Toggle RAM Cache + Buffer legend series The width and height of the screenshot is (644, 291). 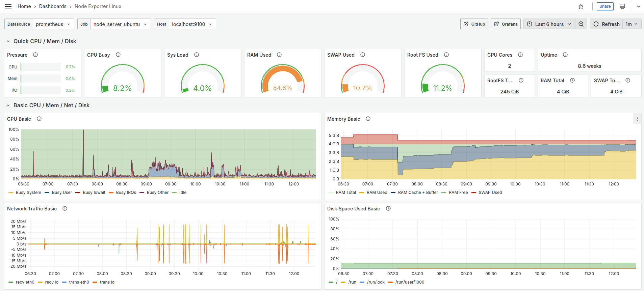(418, 193)
